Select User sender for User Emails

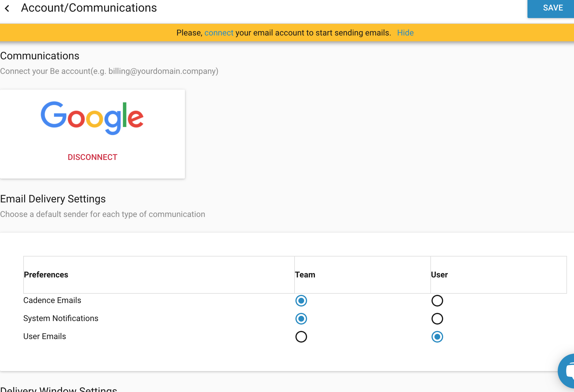[437, 337]
